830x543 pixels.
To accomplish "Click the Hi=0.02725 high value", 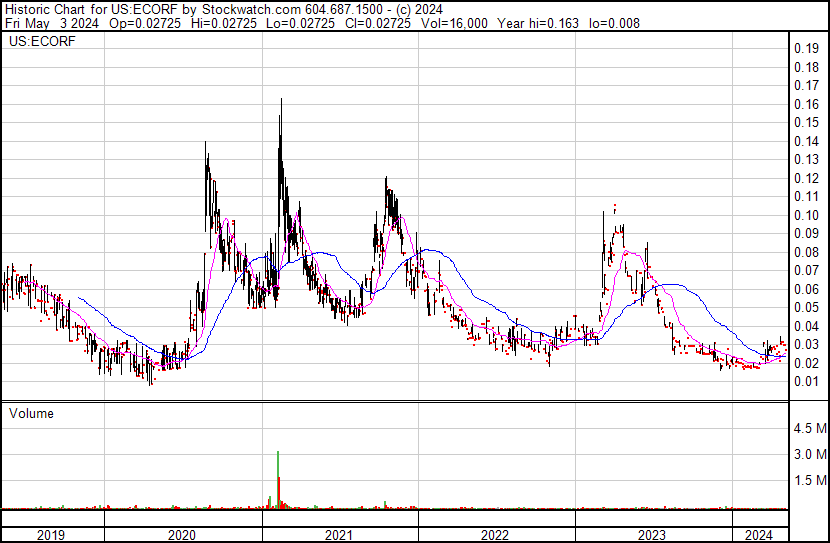I will [223, 23].
